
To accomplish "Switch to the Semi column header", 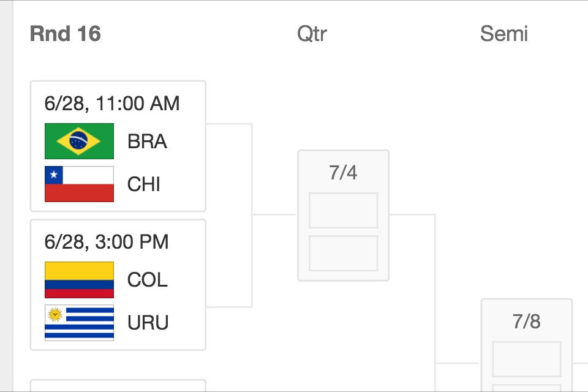I will (503, 34).
